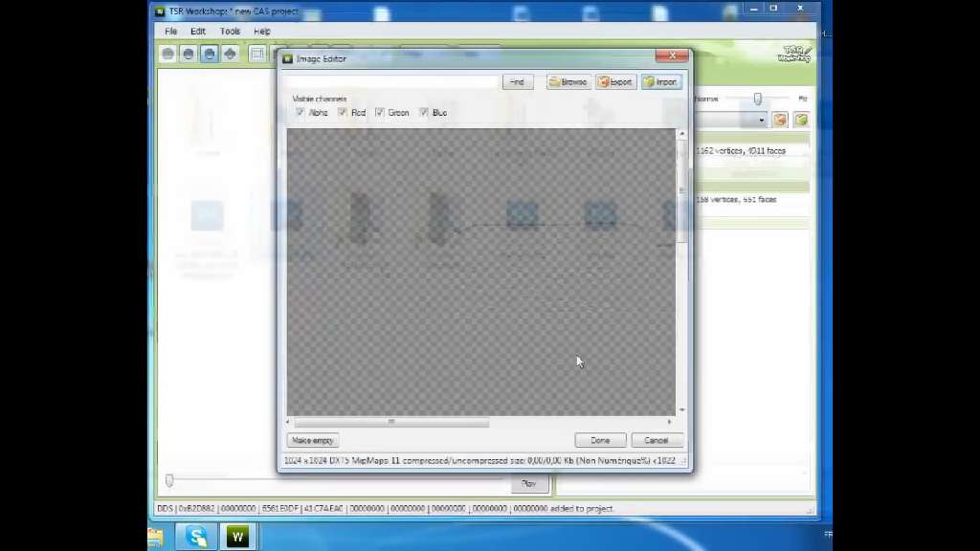Expand the dropdown in the right panel
Image resolution: width=980 pixels, height=551 pixels.
(762, 120)
